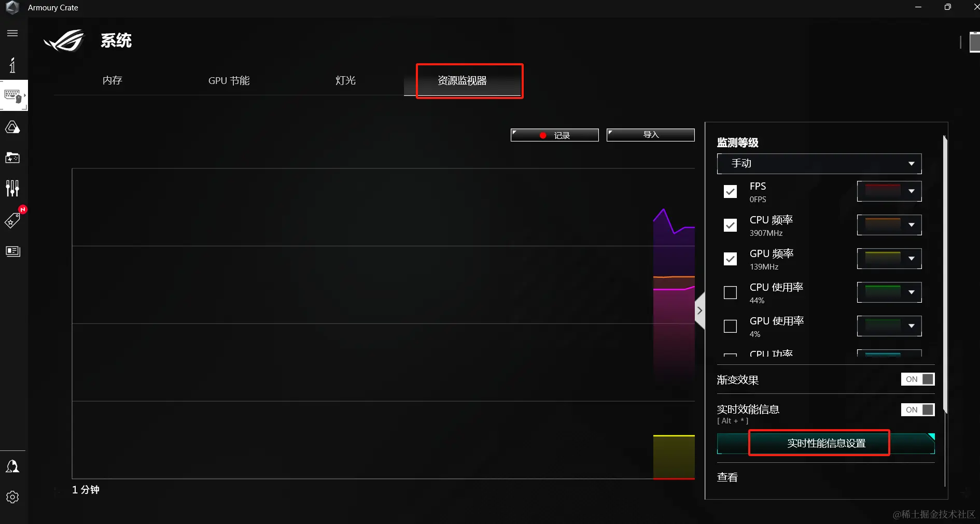Open the hamburger menu in the sidebar
This screenshot has width=980, height=524.
(x=12, y=34)
